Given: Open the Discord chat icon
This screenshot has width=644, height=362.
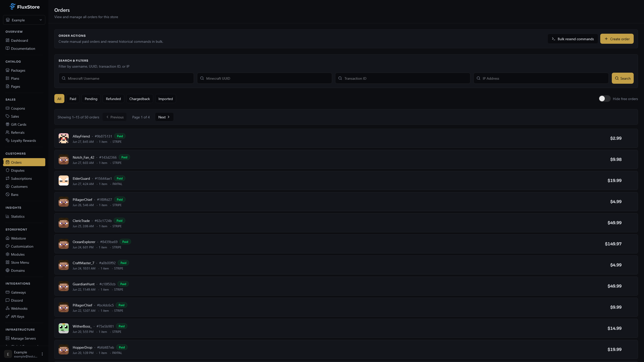Looking at the screenshot, I should pyautogui.click(x=8, y=300).
